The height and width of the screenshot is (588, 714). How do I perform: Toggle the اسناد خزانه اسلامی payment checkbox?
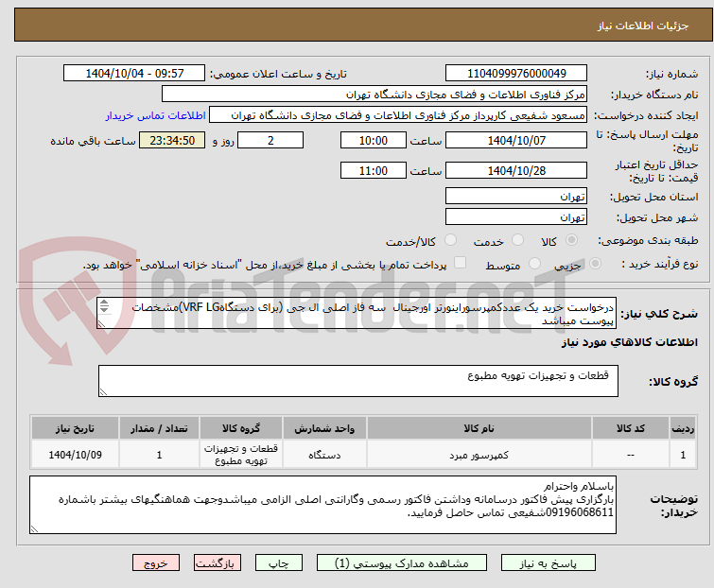(x=460, y=263)
